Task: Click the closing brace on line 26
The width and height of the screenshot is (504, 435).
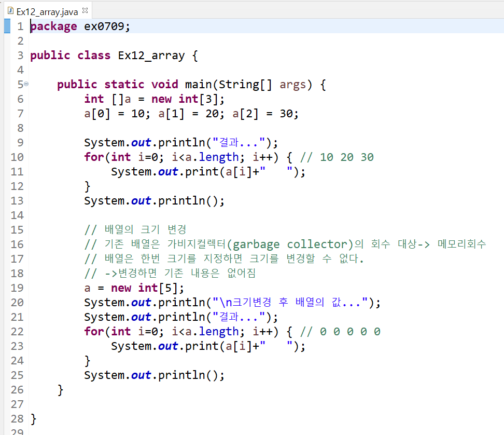Action: (x=61, y=390)
